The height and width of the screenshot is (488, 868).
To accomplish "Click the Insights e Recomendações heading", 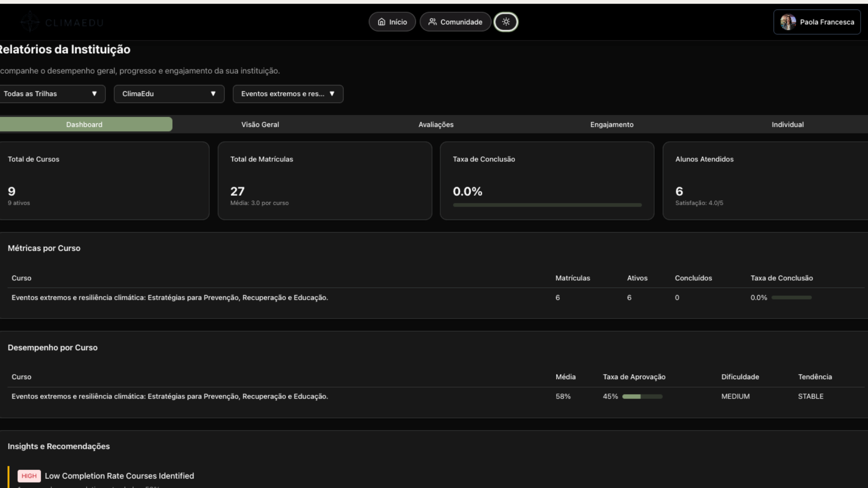I will click(59, 446).
